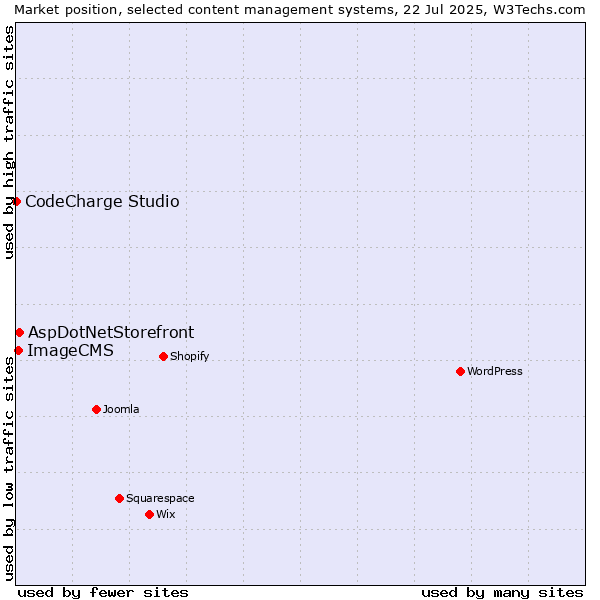The height and width of the screenshot is (600, 600).
Task: Click the CodeCharge Studio red data point
Action: click(x=17, y=201)
